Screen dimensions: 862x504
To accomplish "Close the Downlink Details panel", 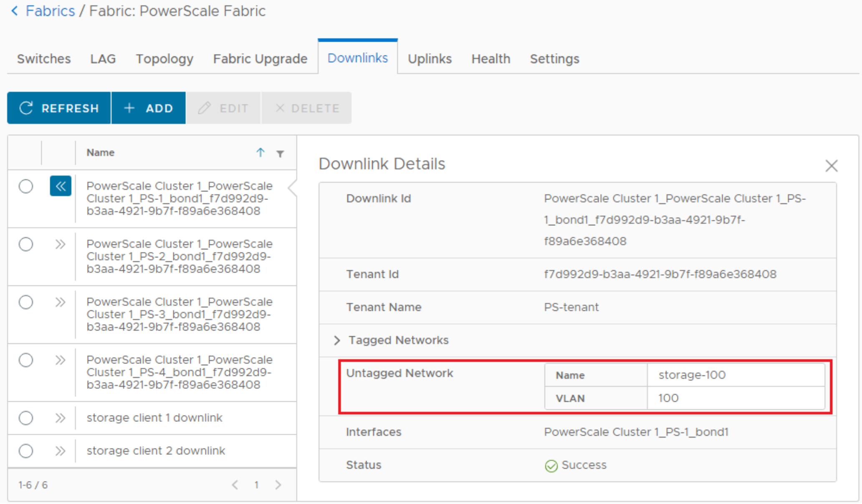I will pos(831,166).
